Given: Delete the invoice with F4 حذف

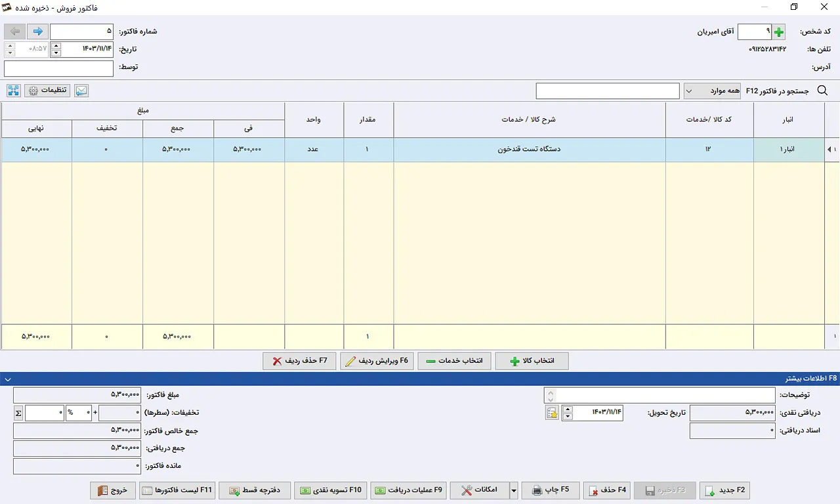Looking at the screenshot, I should point(607,490).
